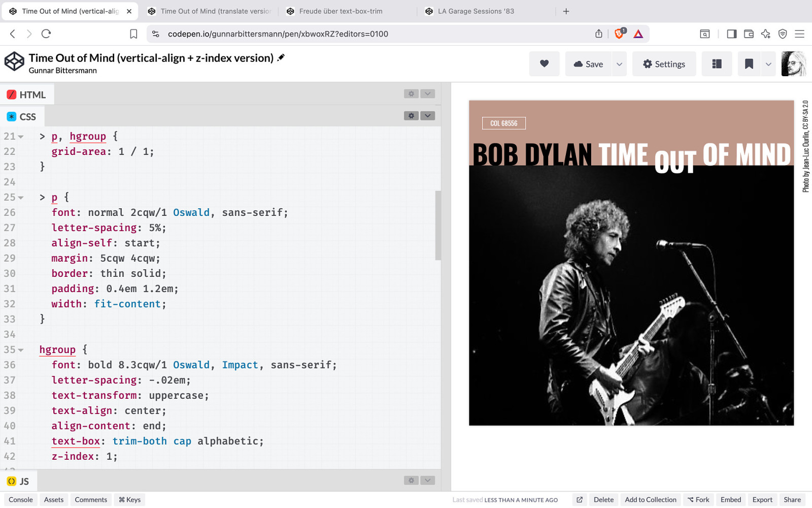Select the HTML editor tab
Screen dimensions: 812x508
point(27,94)
